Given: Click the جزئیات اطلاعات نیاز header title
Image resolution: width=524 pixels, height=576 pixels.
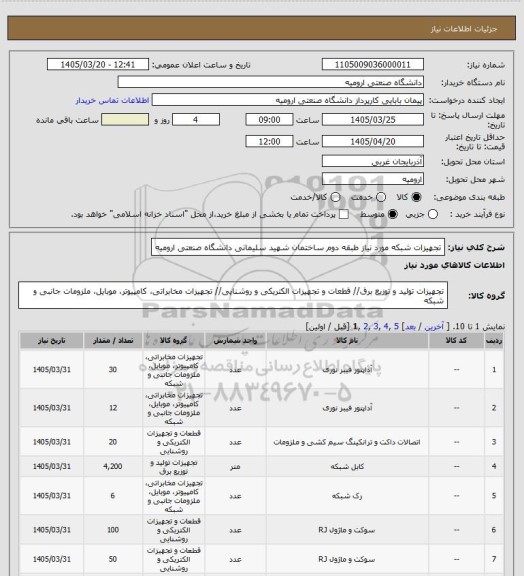Looking at the screenshot, I should pyautogui.click(x=464, y=29).
